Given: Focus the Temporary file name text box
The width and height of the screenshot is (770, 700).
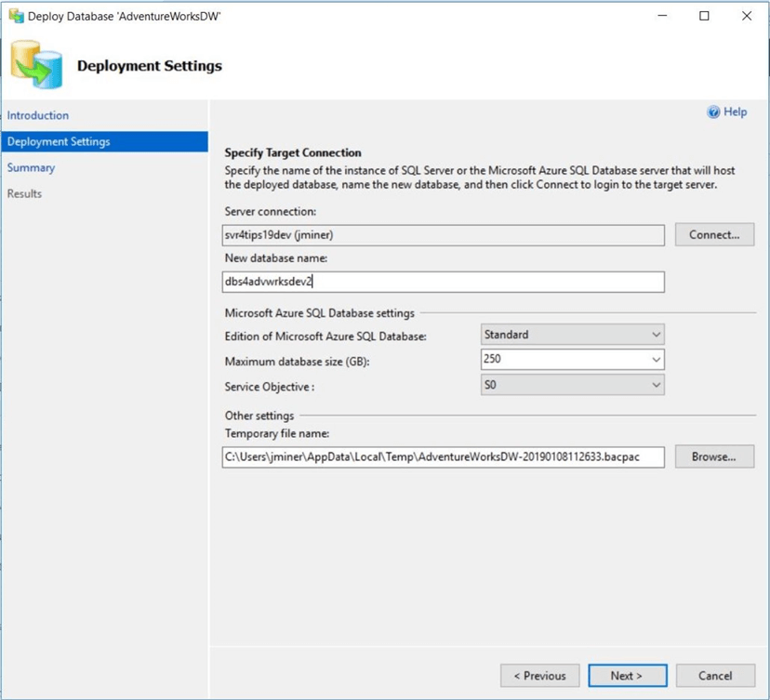Looking at the screenshot, I should click(x=444, y=456).
